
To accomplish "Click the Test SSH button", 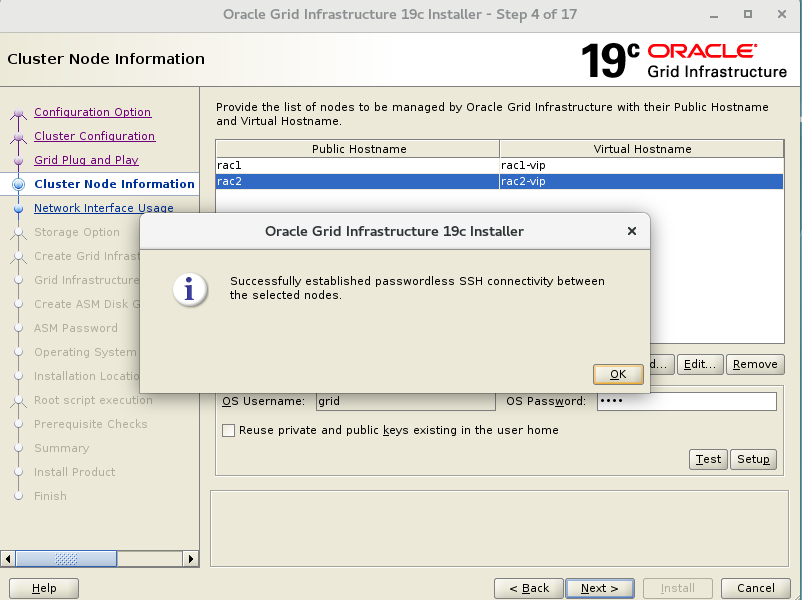I will (708, 459).
